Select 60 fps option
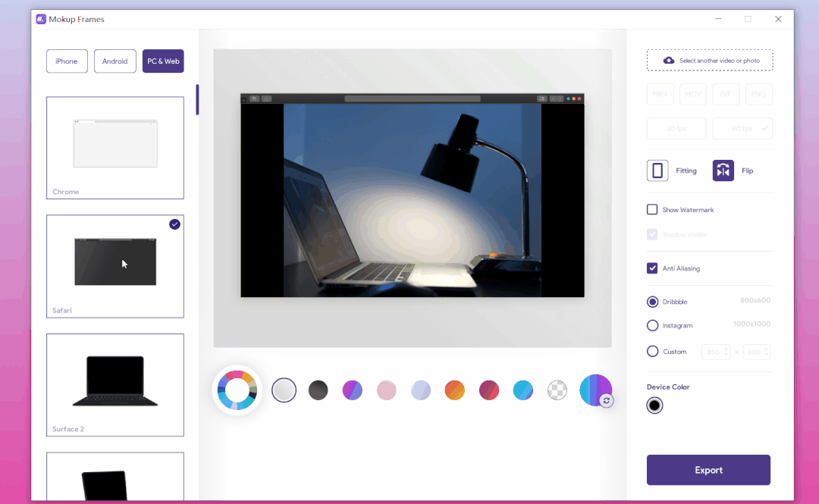Image resolution: width=819 pixels, height=504 pixels. pos(742,129)
